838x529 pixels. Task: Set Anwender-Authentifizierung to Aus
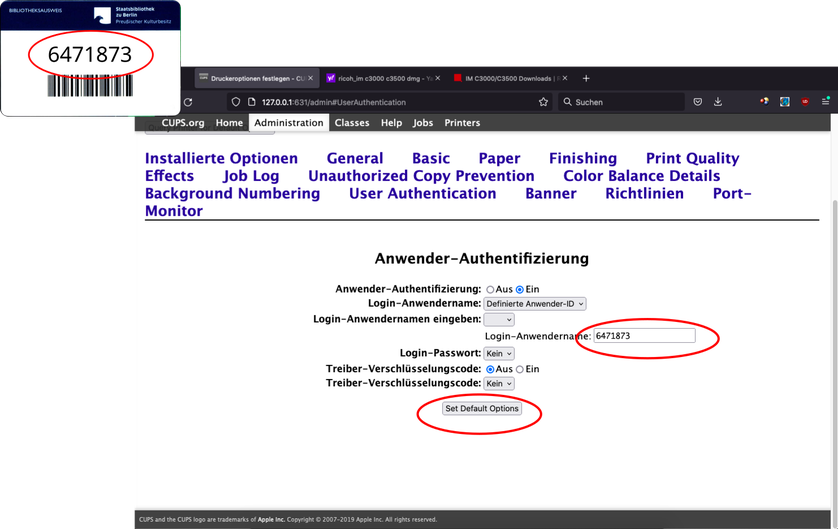coord(490,290)
